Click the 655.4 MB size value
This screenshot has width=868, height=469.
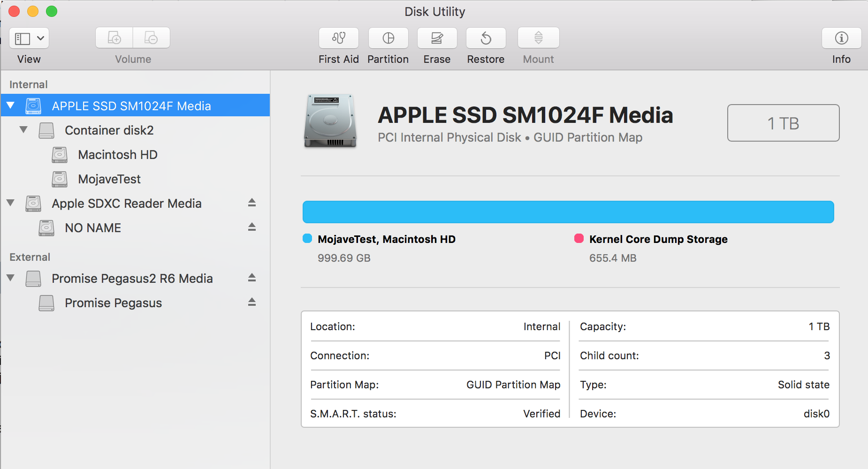pyautogui.click(x=613, y=258)
